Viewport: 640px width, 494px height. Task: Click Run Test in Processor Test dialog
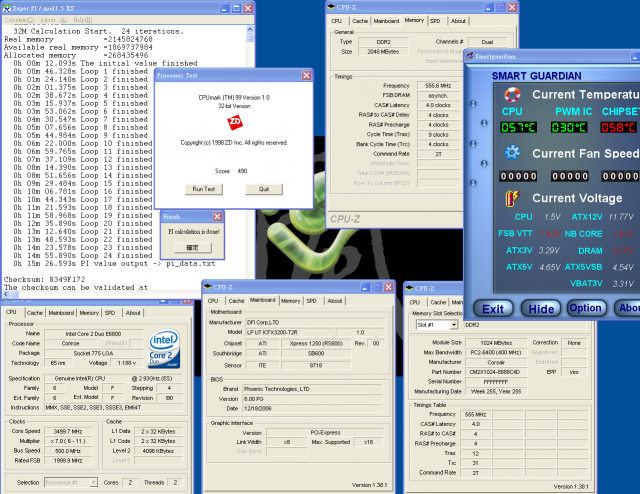tap(204, 189)
